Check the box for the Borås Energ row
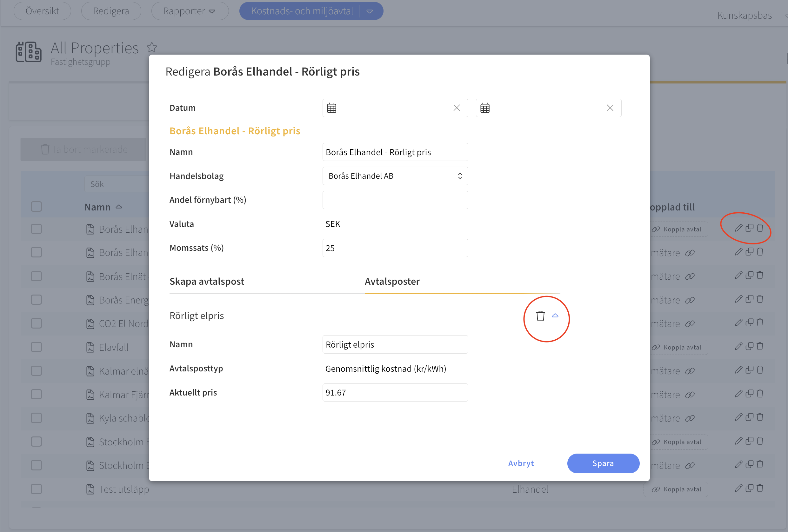 pyautogui.click(x=36, y=300)
